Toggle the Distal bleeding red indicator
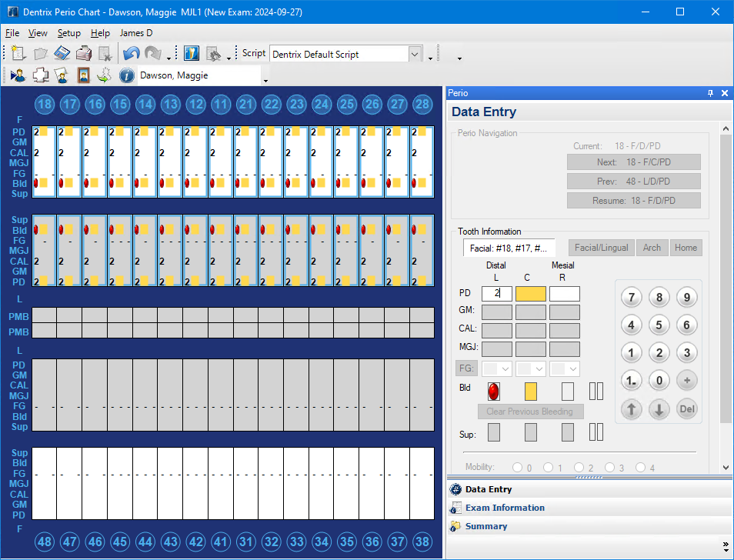The image size is (734, 560). point(494,391)
